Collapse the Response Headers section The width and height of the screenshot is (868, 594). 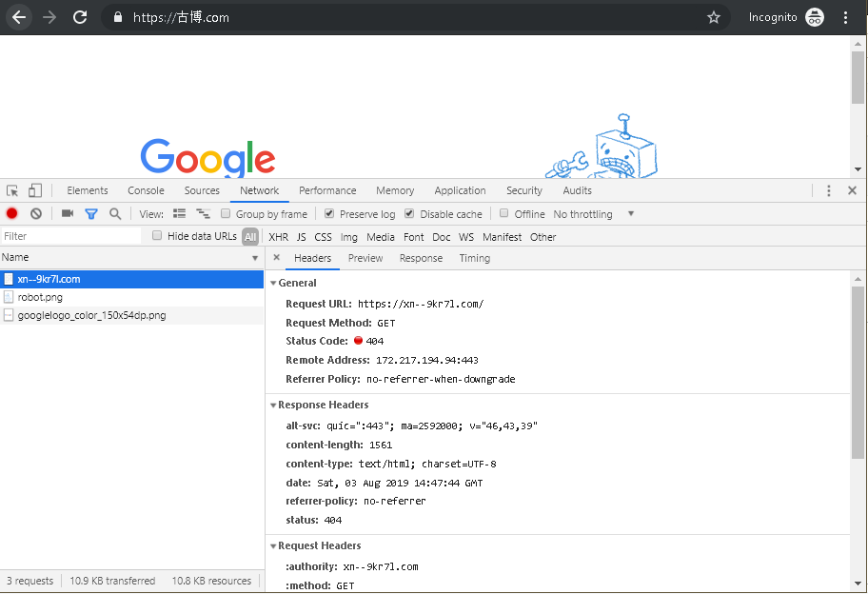(273, 406)
